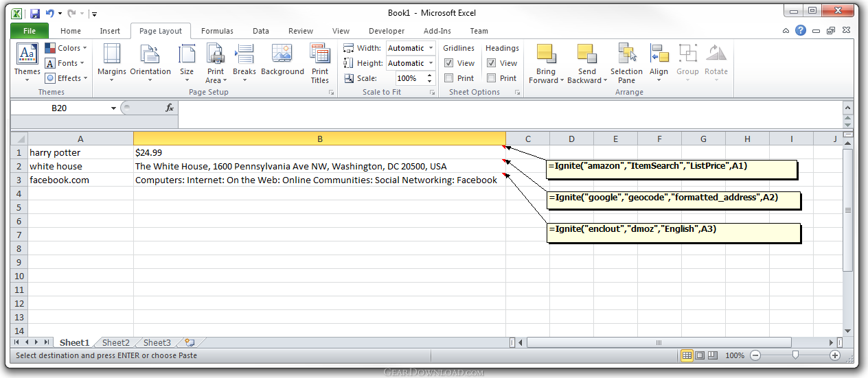Open the Themes gallery button

(x=27, y=63)
